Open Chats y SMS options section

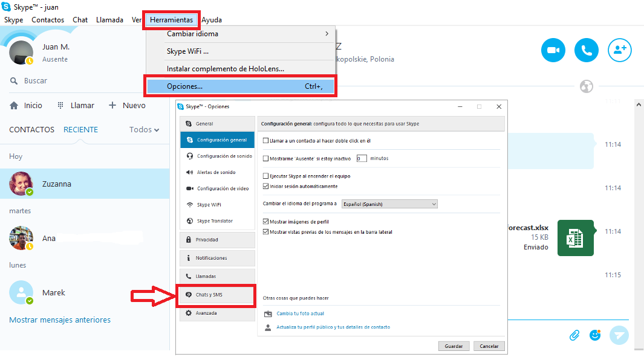(217, 295)
